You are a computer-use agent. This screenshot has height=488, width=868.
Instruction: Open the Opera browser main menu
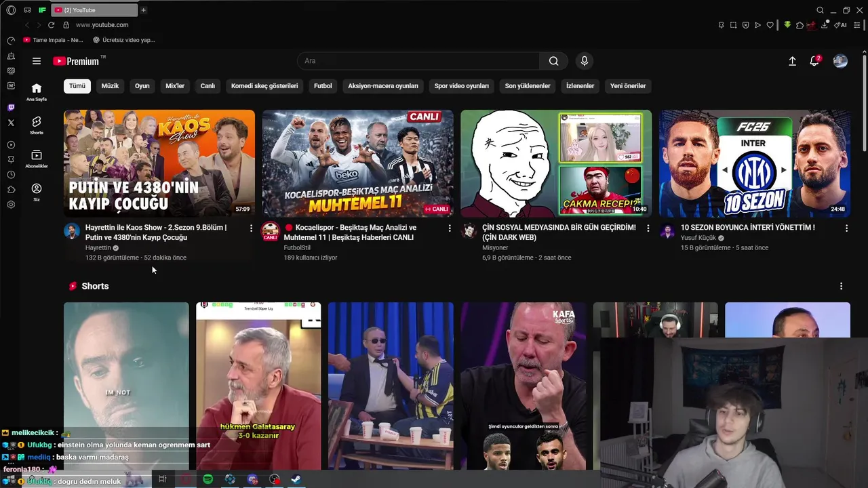(x=11, y=10)
